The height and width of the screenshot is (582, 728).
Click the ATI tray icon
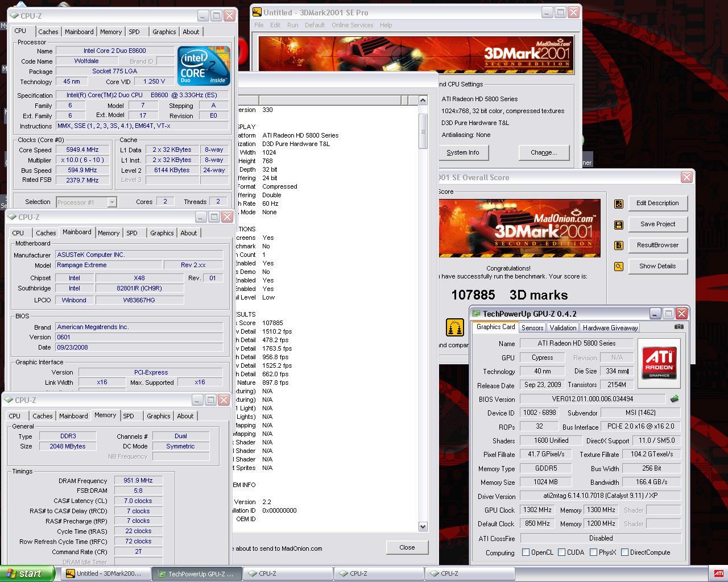point(719,573)
